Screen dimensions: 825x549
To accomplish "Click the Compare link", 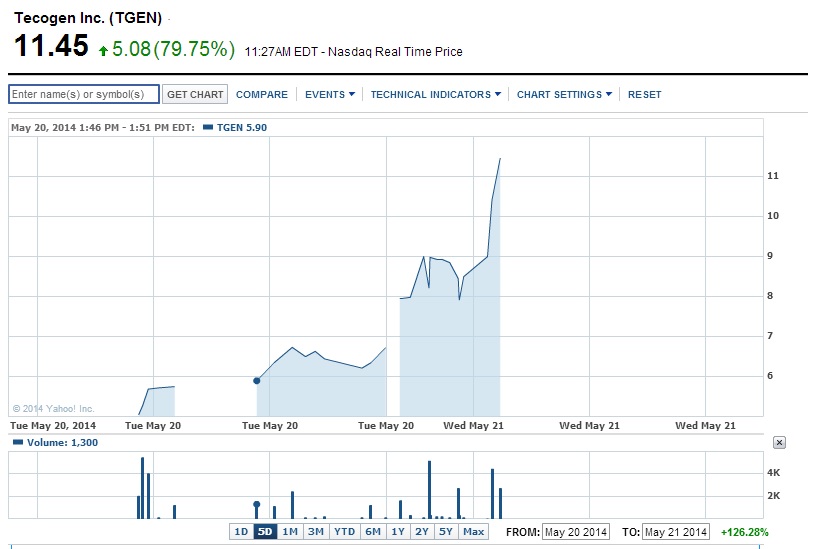I will tap(261, 94).
